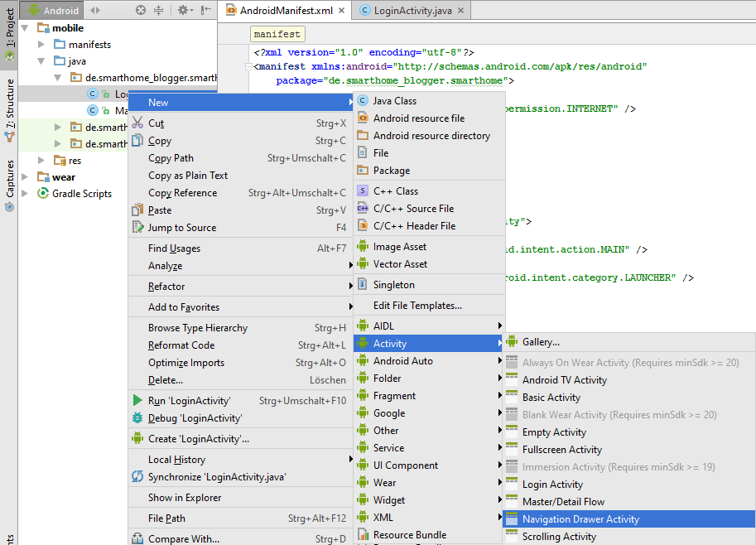Open Local History submenu

(x=241, y=459)
